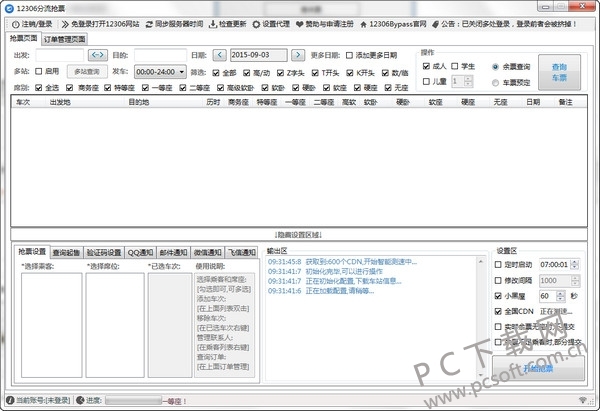
Task: Toggle 商务座 seat checkbox
Action: point(69,88)
